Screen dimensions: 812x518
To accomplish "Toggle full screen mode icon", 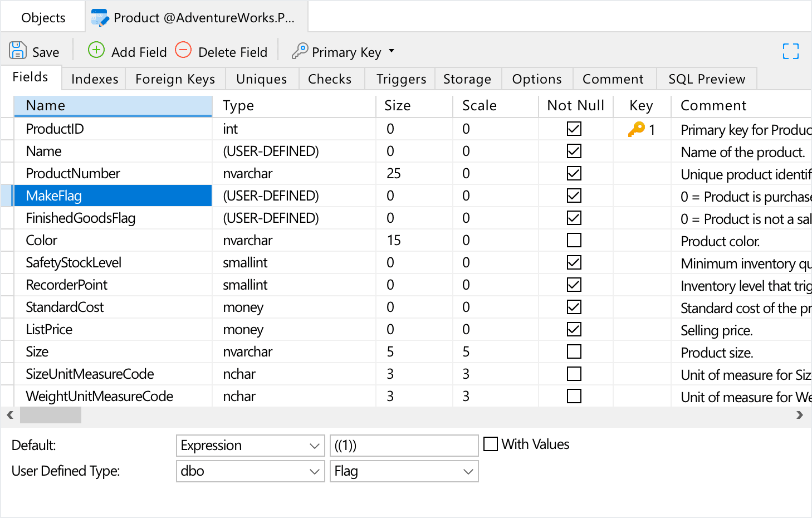I will tap(790, 51).
